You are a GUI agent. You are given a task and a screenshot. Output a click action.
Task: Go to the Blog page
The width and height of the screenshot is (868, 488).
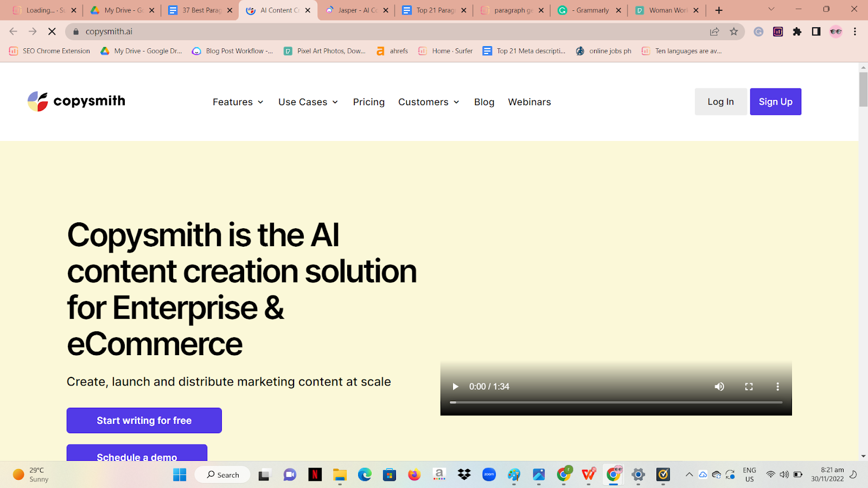point(484,102)
